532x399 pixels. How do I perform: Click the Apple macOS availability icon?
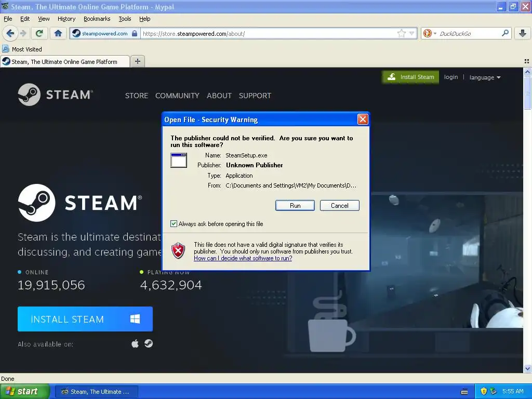point(135,344)
